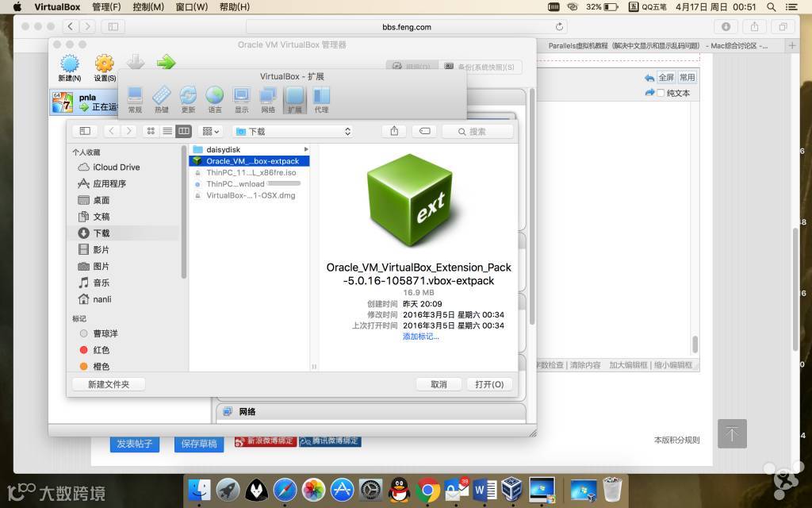
Task: Click 新建文件夹 new folder button
Action: [x=109, y=384]
